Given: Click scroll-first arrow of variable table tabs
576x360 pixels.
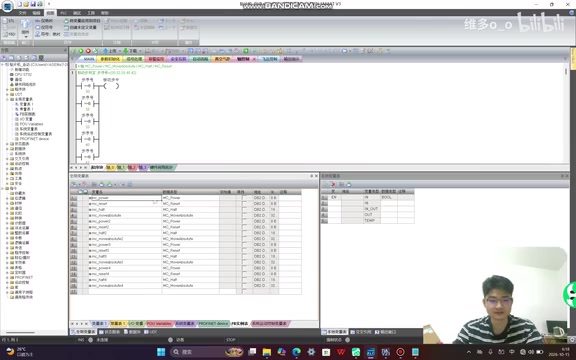Looking at the screenshot, I should [72, 324].
